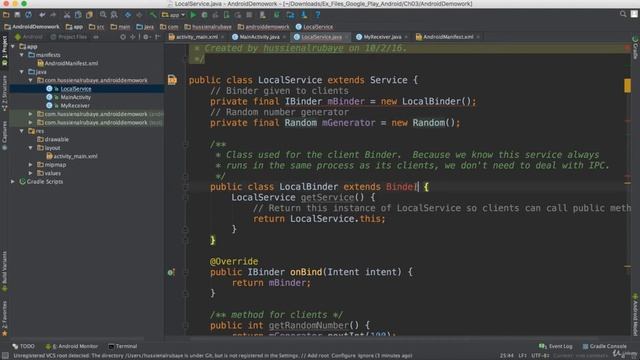Collapse com.hussienalrubaye.androiddemowork main package
Viewport: 640px width, 360px height.
click(x=31, y=80)
